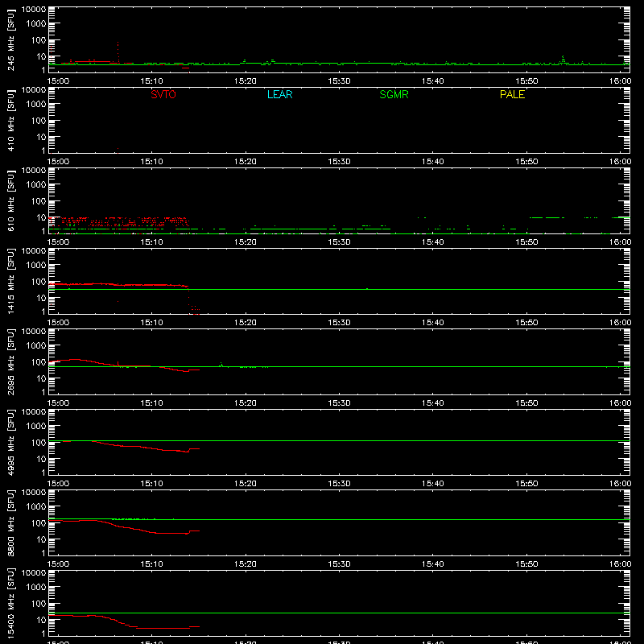Click 16:00 tick under the 2695 MHz plot
Image resolution: width=644 pixels, height=644 pixels.
pyautogui.click(x=620, y=403)
